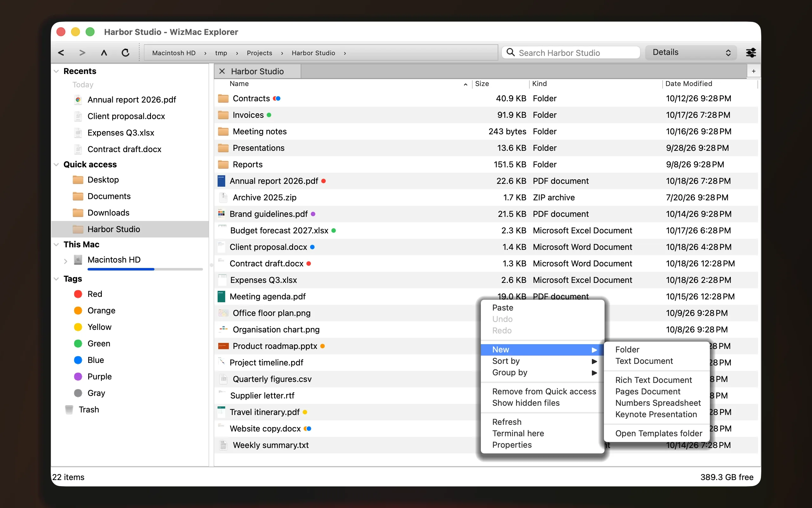Collapse the Tags section
The image size is (812, 508).
56,279
